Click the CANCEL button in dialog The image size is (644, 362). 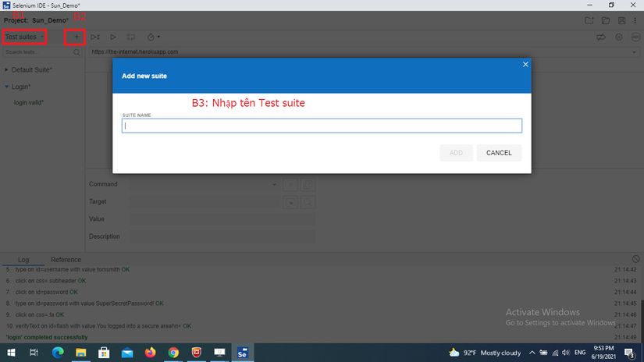pos(499,153)
